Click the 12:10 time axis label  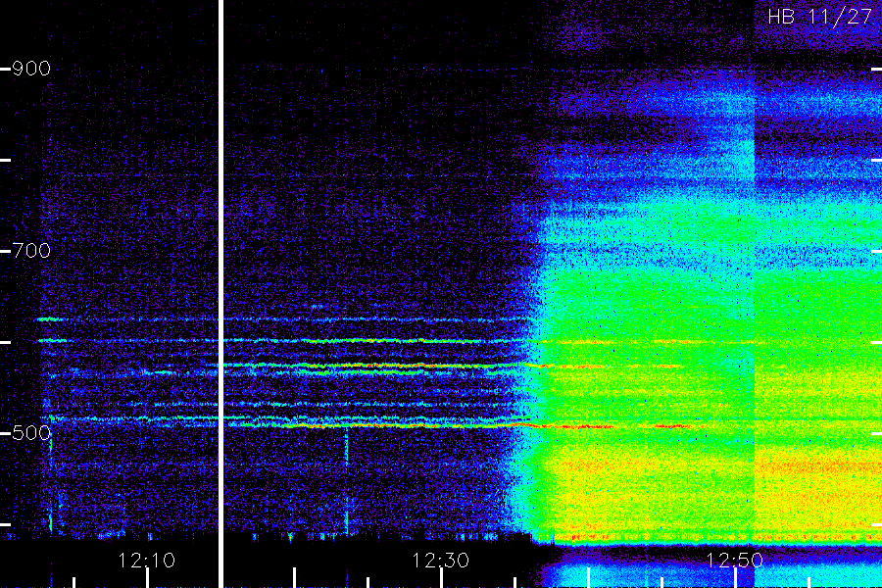click(146, 560)
